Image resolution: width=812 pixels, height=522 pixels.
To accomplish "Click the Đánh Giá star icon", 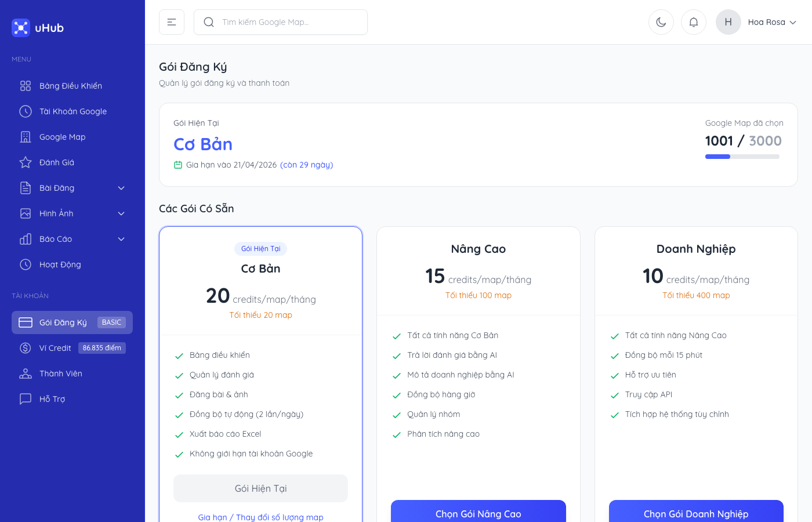I will pos(26,162).
